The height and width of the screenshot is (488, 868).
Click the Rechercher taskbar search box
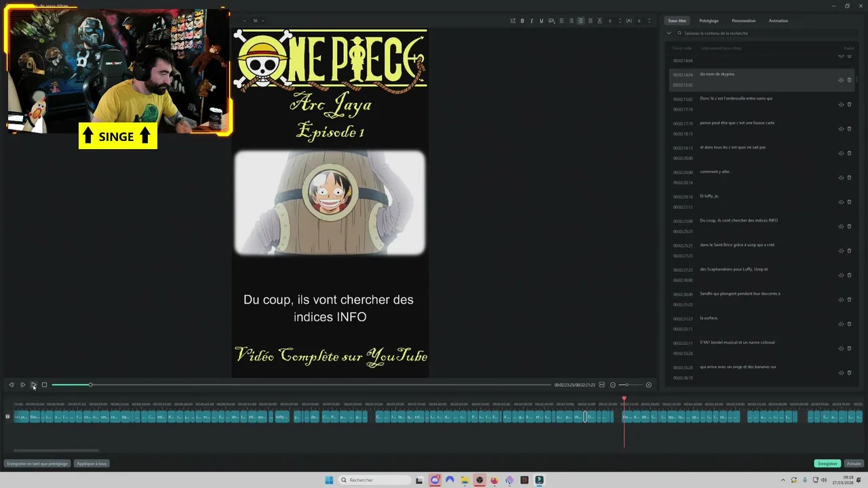(375, 480)
